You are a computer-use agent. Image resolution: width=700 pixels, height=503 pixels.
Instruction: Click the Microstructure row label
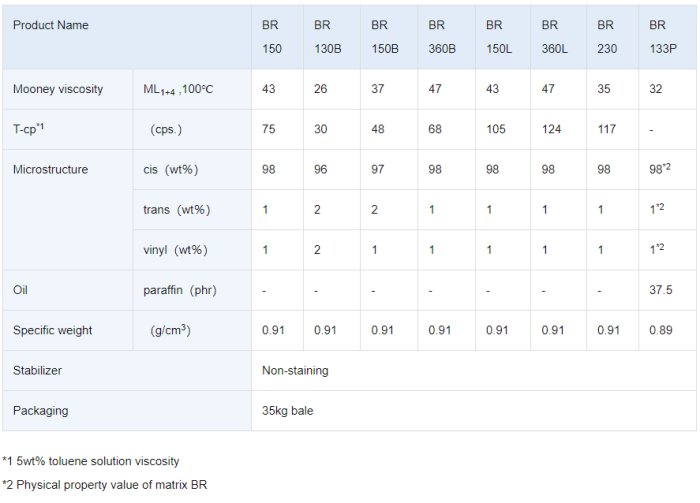50,169
